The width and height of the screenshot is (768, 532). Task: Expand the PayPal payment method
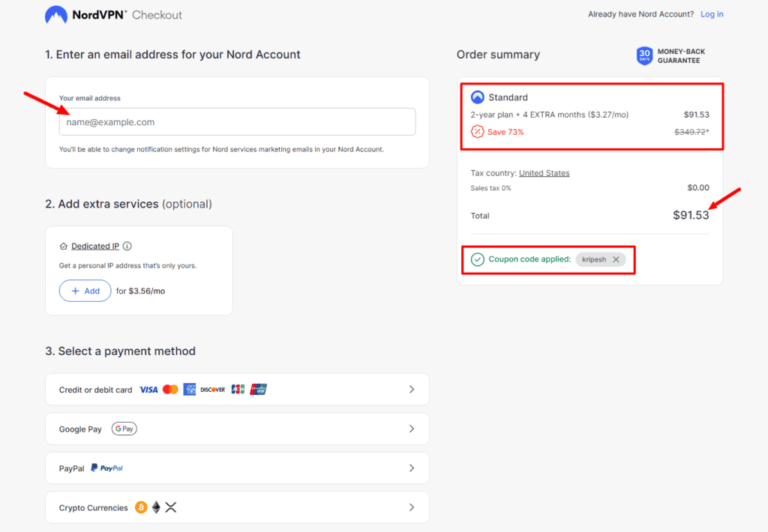coord(411,468)
